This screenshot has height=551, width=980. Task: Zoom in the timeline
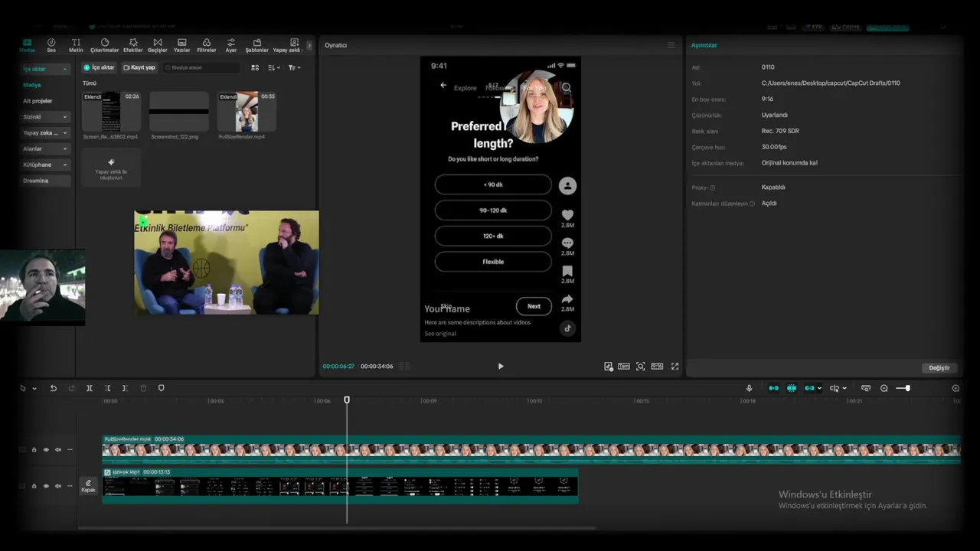click(x=955, y=389)
